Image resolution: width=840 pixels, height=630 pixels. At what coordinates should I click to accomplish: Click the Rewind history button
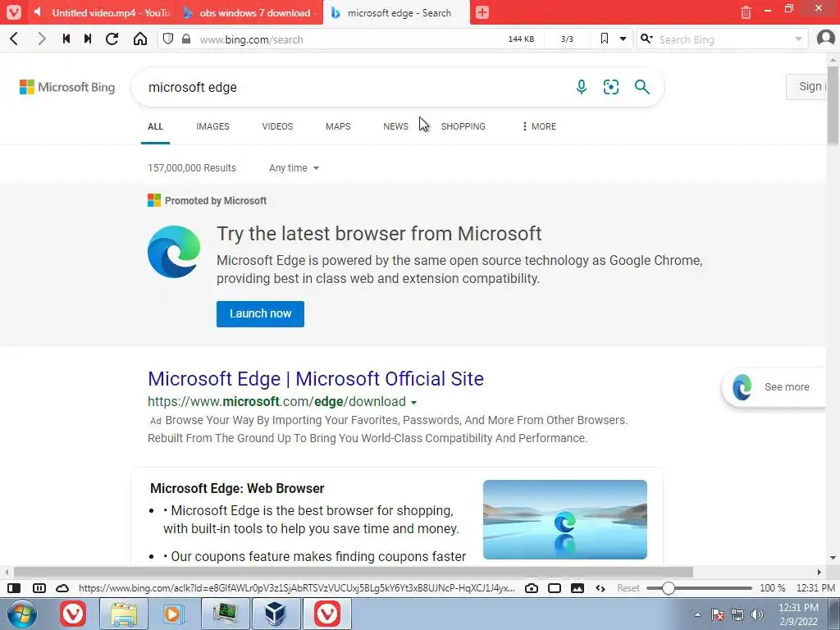66,39
